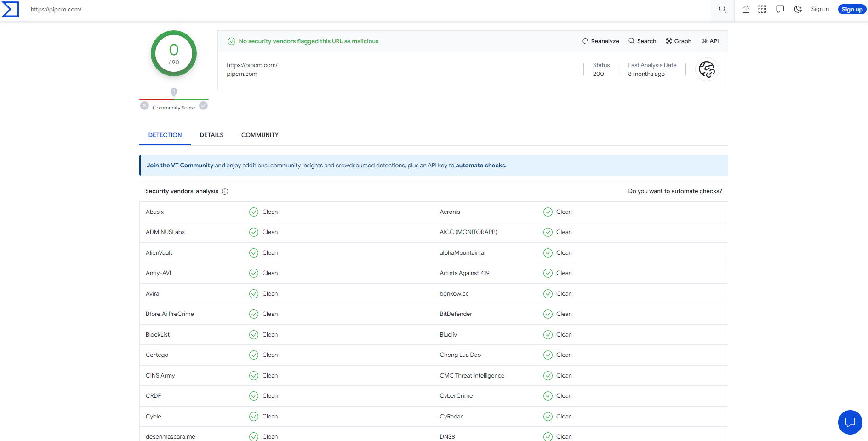Image resolution: width=868 pixels, height=441 pixels.
Task: Click the upload file arrow icon
Action: pos(746,9)
